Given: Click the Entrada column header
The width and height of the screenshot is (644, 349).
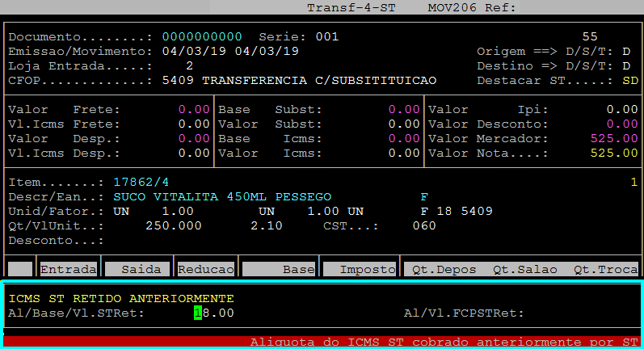Looking at the screenshot, I should 69,269.
